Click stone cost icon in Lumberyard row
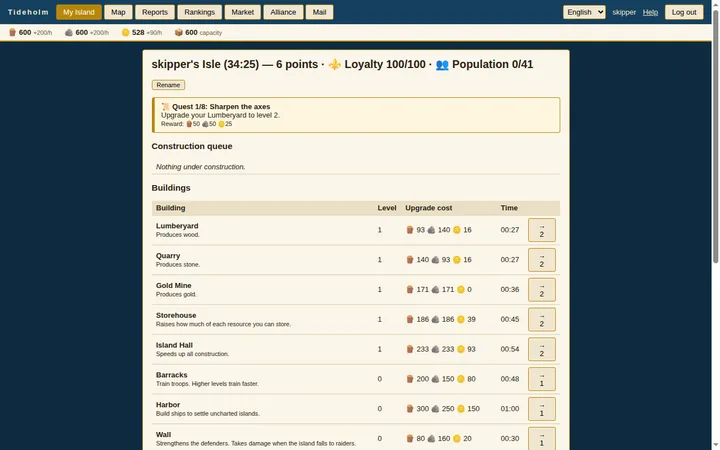This screenshot has width=720, height=450. pyautogui.click(x=431, y=230)
